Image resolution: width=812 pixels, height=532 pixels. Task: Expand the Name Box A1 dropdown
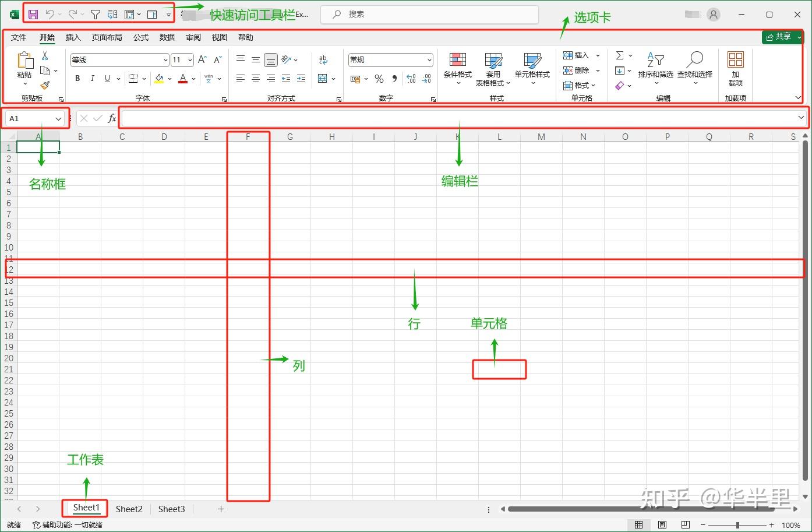click(58, 119)
